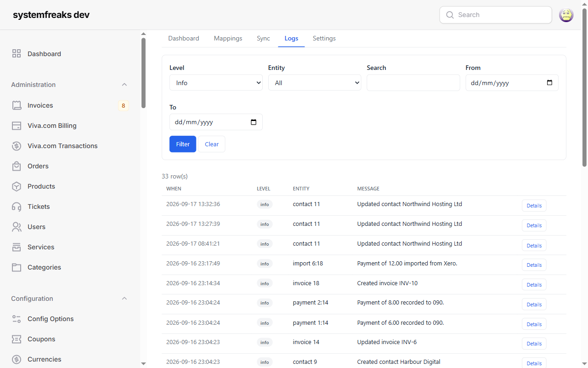Click the Search filter text field
The height and width of the screenshot is (368, 588).
click(413, 83)
